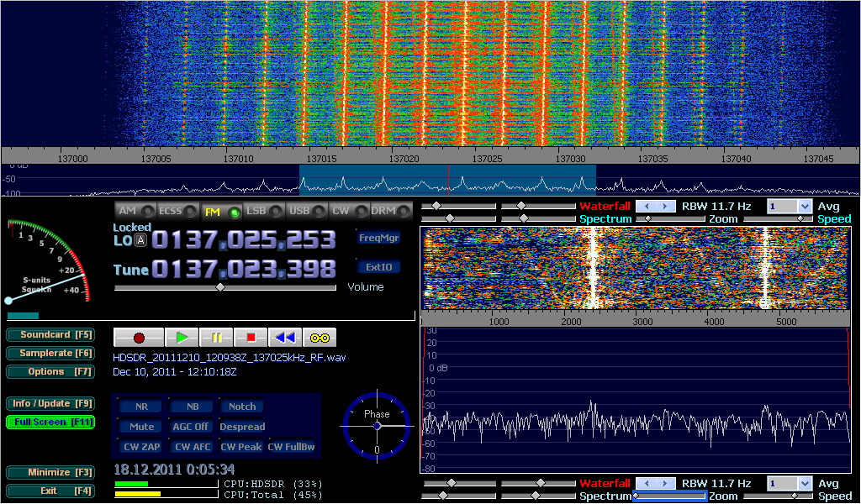Click the small A icon beside LO
The height and width of the screenshot is (504, 861).
141,241
